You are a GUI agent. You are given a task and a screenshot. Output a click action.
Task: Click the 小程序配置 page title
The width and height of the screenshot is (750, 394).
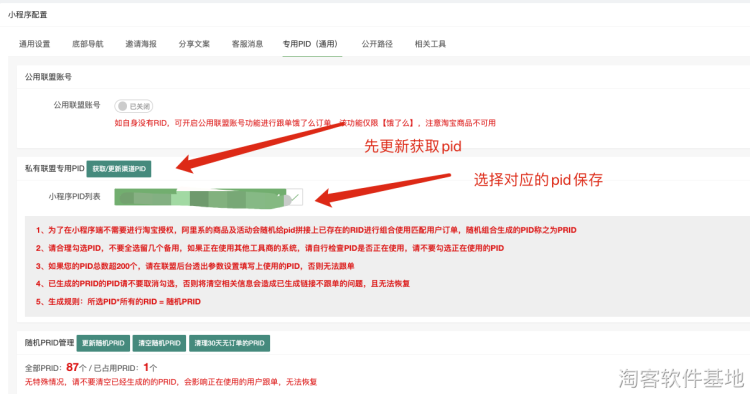coord(28,15)
